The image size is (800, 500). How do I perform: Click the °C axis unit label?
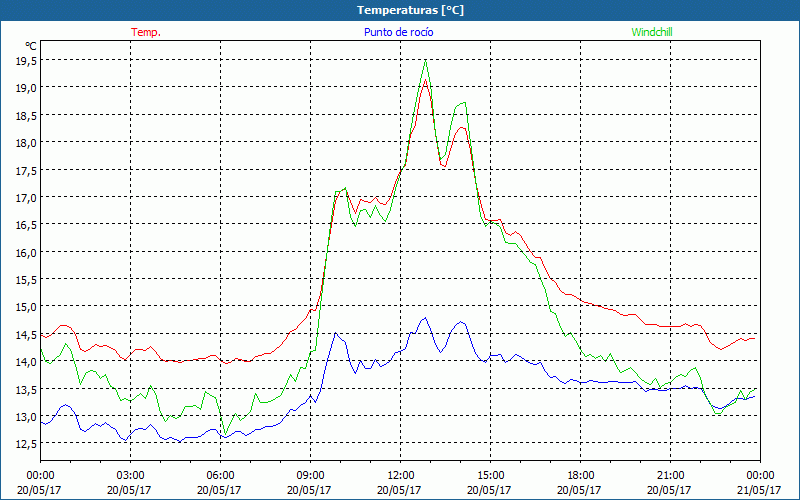[x=31, y=46]
